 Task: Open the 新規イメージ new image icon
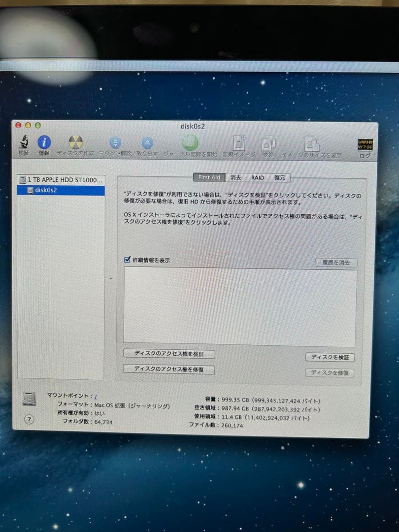coord(240,144)
